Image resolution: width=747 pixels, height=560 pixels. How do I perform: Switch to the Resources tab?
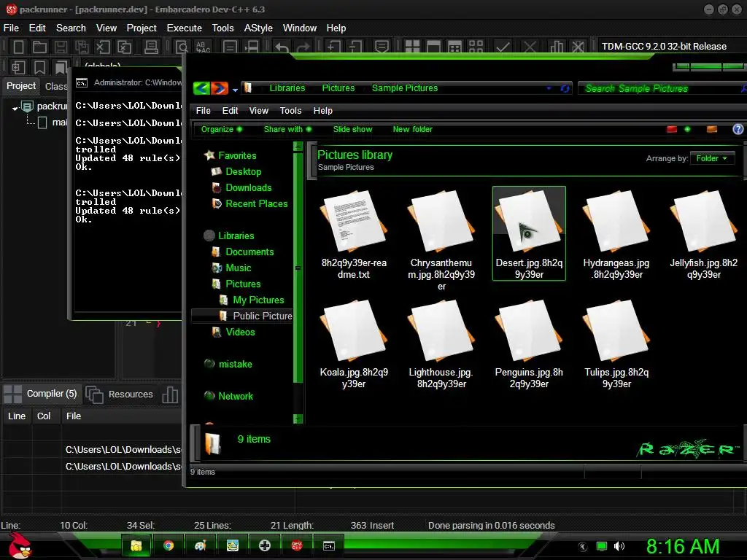120,394
